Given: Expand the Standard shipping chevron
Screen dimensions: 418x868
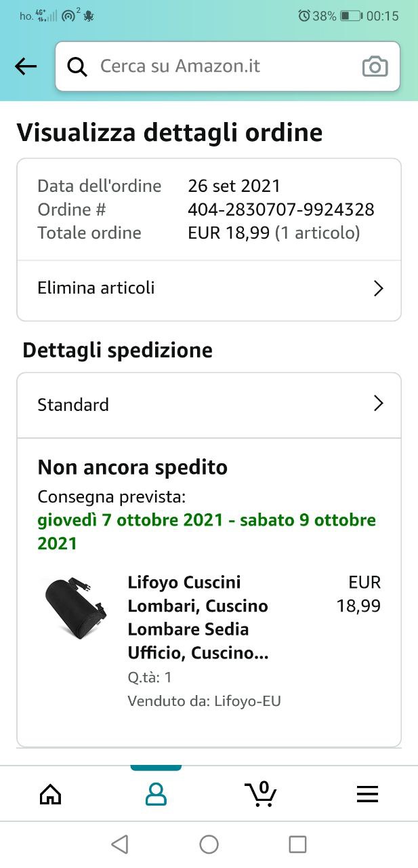Looking at the screenshot, I should pos(378,404).
